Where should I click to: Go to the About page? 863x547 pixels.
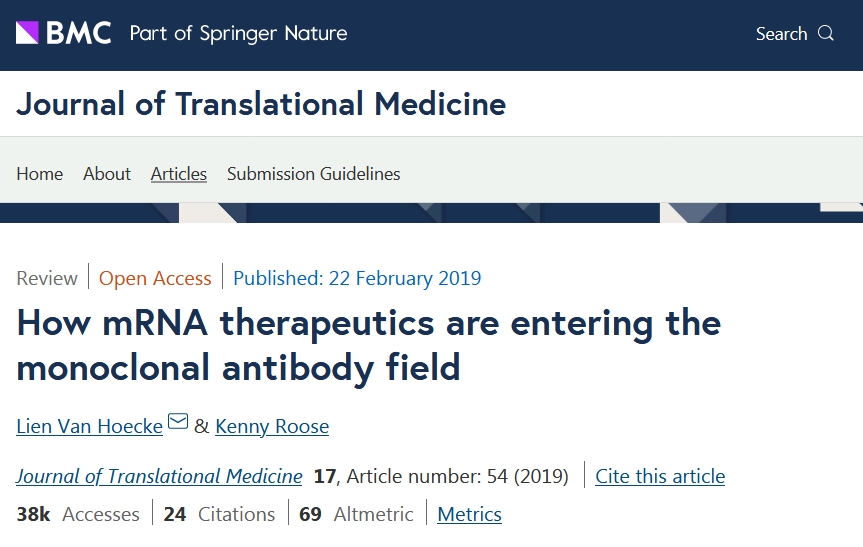pos(107,174)
